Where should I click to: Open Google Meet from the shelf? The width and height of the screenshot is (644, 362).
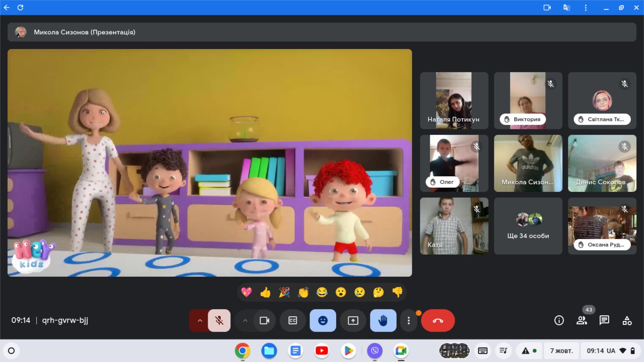pos(401,351)
